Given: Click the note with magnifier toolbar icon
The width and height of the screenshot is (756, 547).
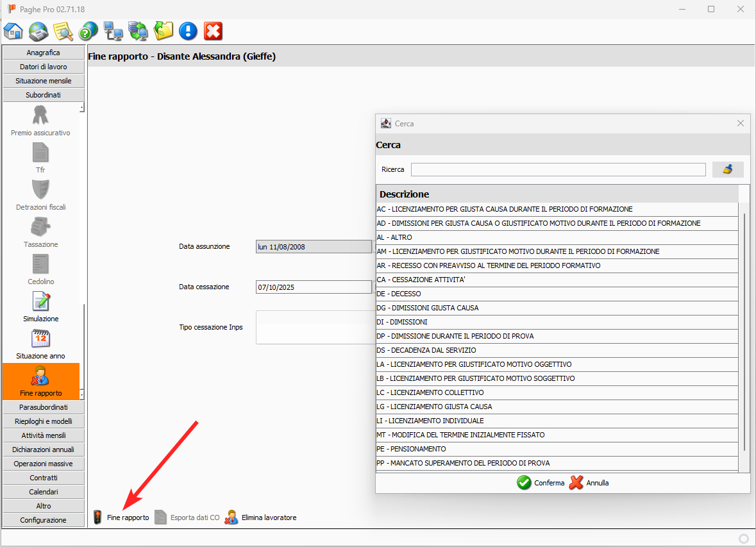Looking at the screenshot, I should coord(63,31).
